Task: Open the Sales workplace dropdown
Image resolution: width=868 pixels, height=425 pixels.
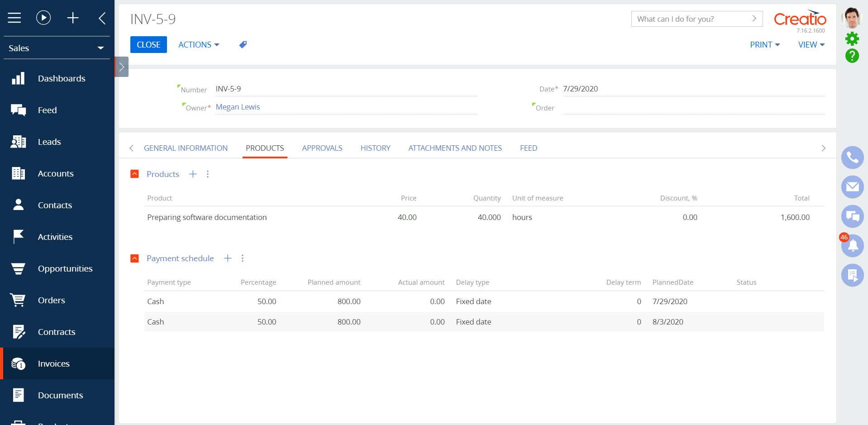Action: [x=57, y=48]
